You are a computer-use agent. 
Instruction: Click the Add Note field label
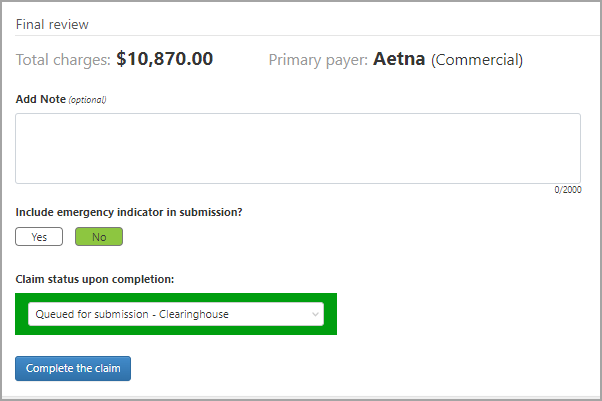40,99
